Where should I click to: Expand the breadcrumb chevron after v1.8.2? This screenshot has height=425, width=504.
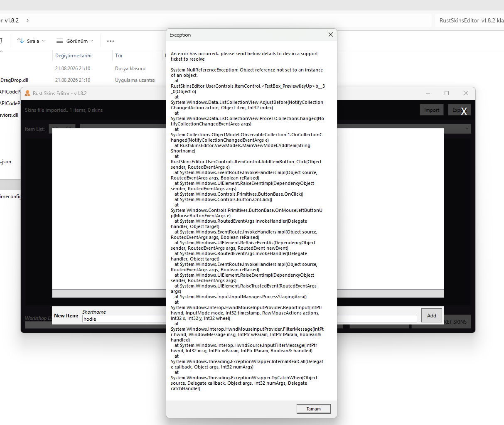[27, 20]
